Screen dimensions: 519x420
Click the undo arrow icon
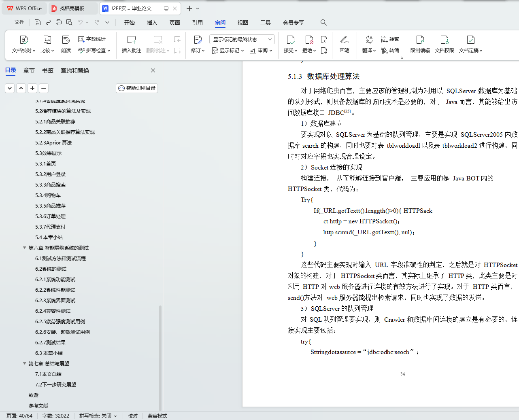pos(81,22)
